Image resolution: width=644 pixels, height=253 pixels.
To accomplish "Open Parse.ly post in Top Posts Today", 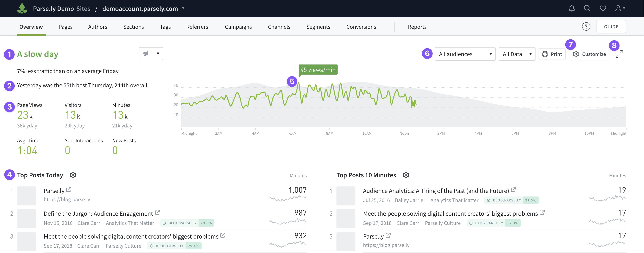I will tap(54, 191).
